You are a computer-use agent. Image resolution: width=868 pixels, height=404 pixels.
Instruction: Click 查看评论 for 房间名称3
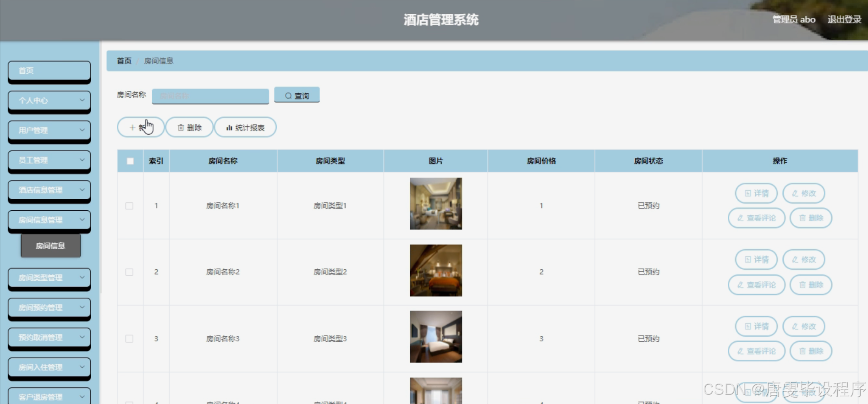[757, 351]
